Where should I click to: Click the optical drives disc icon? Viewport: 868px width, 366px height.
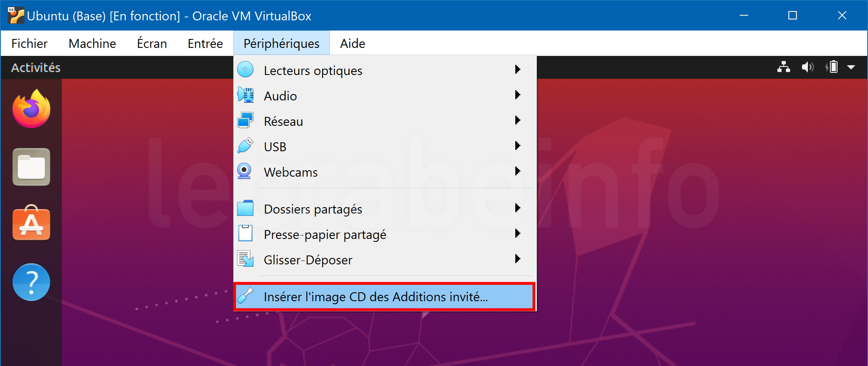(245, 69)
